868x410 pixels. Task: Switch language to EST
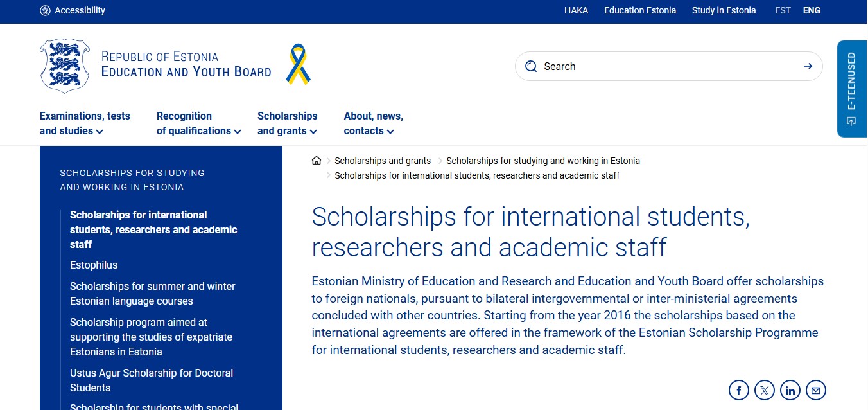pyautogui.click(x=783, y=10)
